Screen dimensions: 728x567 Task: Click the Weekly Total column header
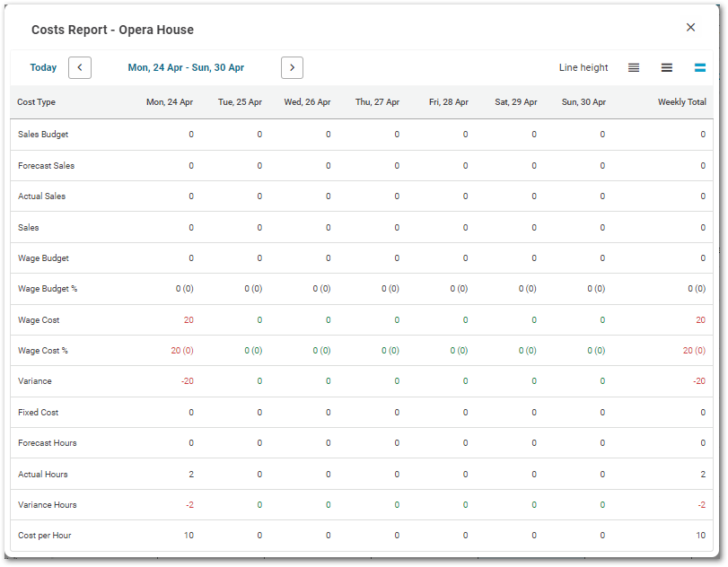click(682, 102)
